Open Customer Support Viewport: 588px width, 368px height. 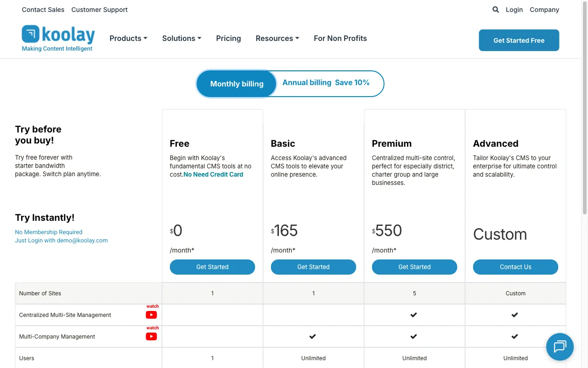(x=99, y=10)
